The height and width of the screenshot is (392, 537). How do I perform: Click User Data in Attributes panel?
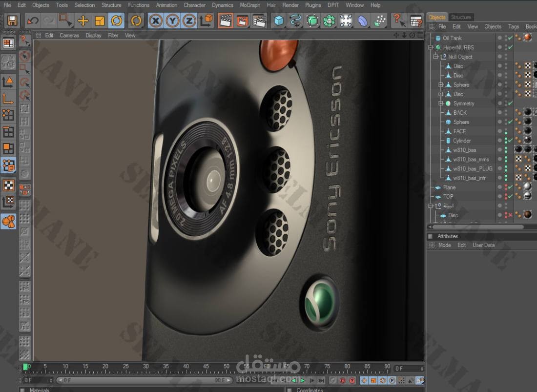coord(484,245)
